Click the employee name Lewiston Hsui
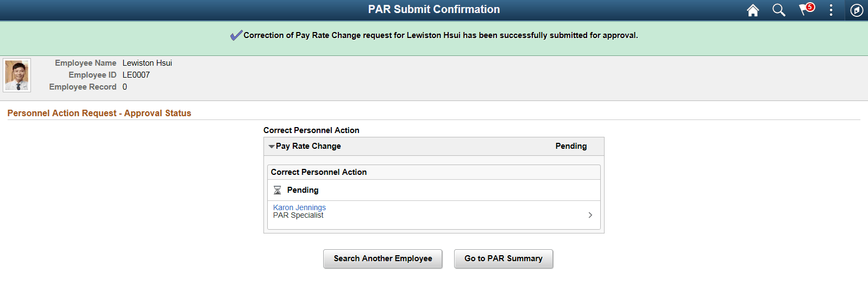 [147, 63]
